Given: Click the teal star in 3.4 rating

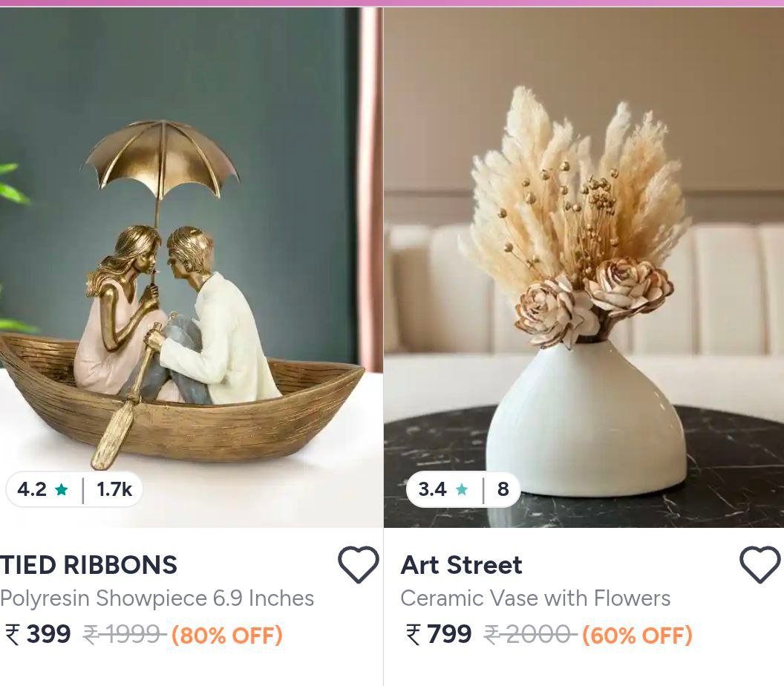Looking at the screenshot, I should (462, 489).
